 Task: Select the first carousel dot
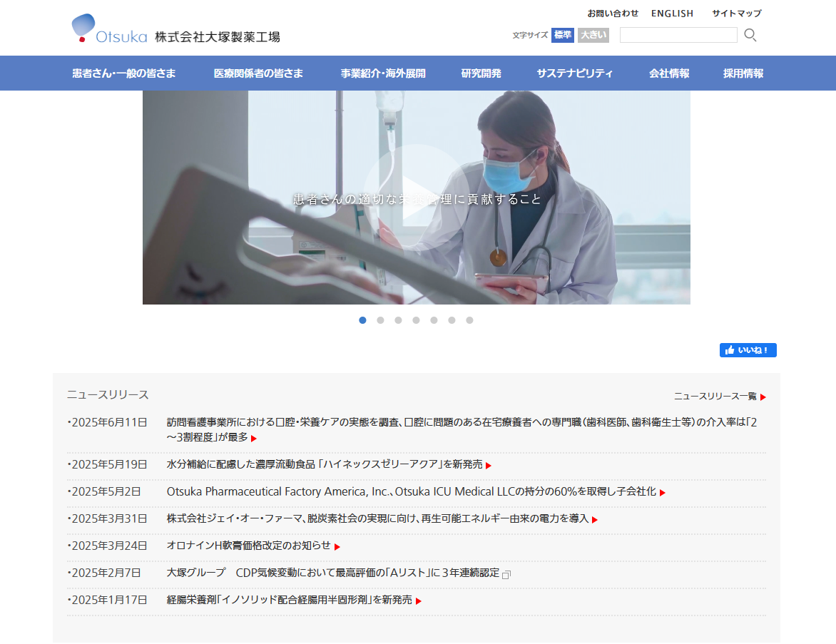pos(362,320)
